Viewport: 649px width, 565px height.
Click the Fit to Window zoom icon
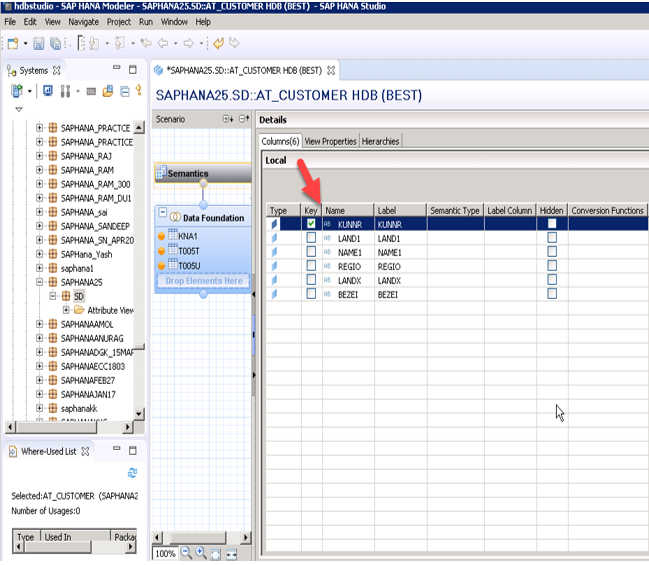click(x=216, y=553)
